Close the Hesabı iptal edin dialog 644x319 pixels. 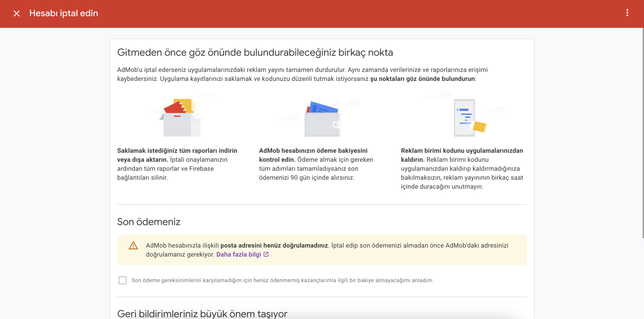[16, 13]
